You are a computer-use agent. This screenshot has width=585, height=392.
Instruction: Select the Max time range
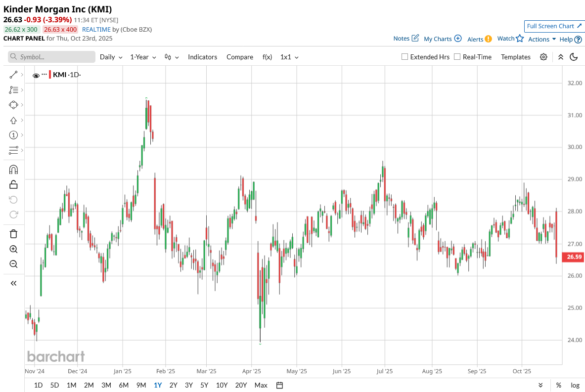tap(261, 385)
